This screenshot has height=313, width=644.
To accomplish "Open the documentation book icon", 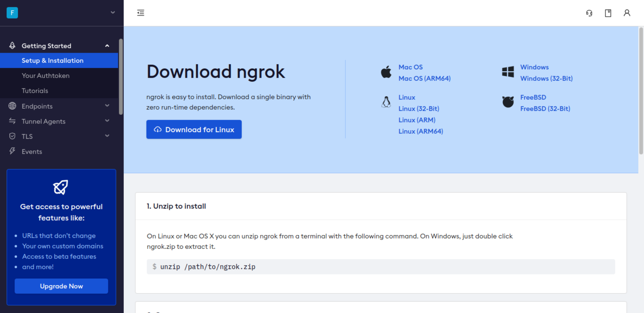I will 608,13.
